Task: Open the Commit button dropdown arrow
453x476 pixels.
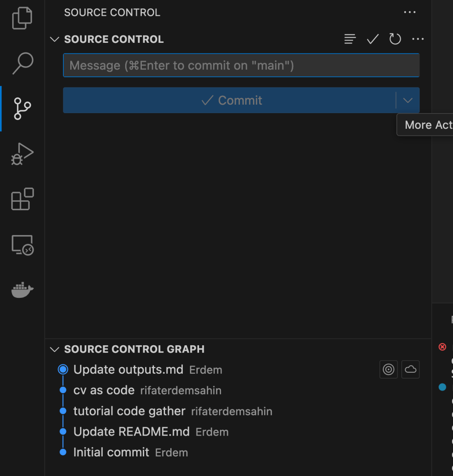Action: click(x=408, y=100)
